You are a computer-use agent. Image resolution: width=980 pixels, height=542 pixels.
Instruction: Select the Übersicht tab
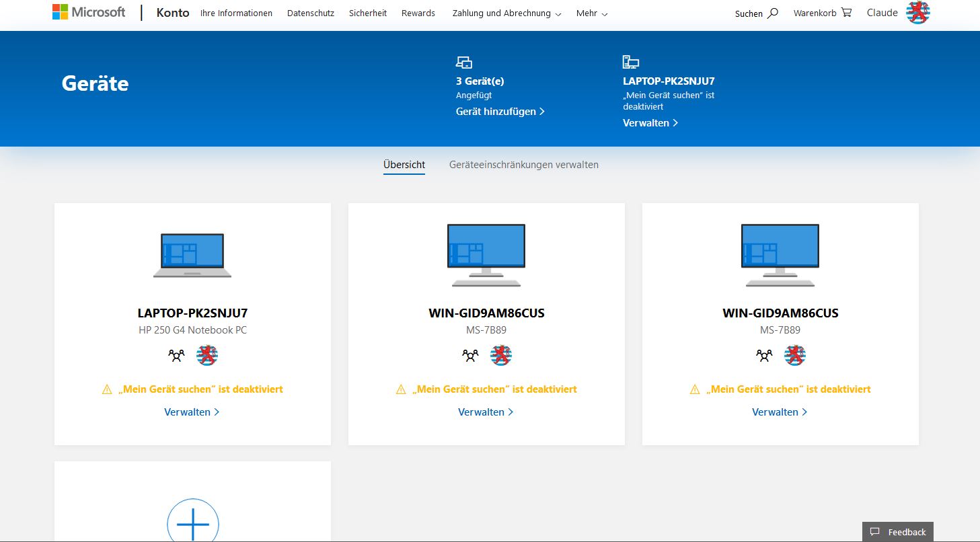404,165
